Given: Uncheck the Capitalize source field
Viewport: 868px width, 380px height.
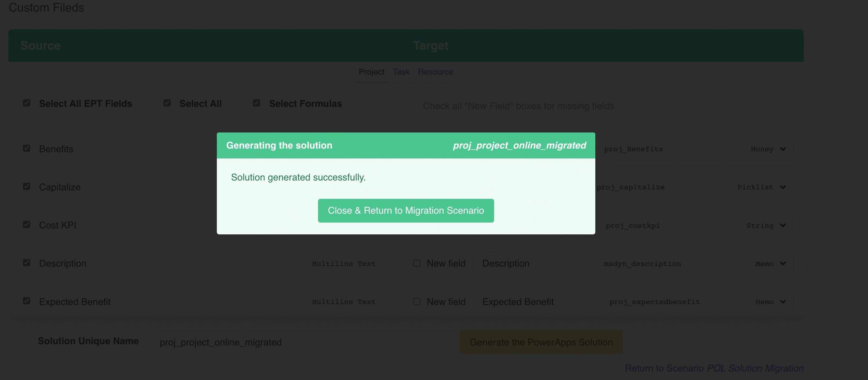Looking at the screenshot, I should (27, 186).
